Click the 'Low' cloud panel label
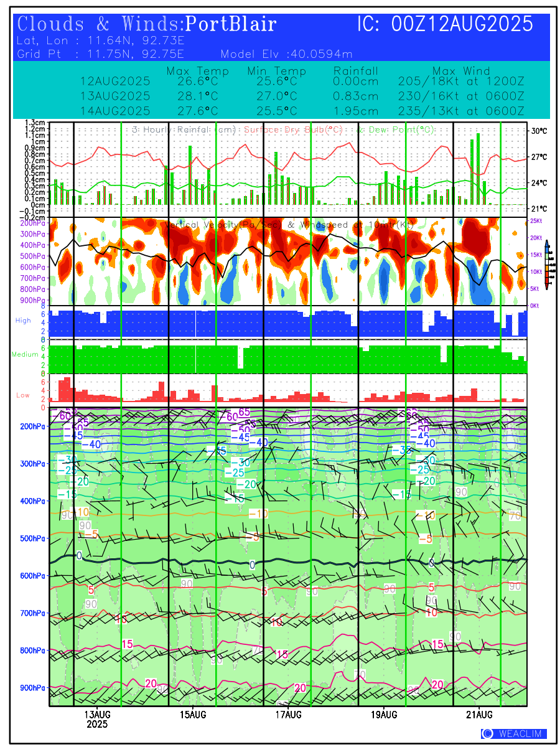Viewport: 560px width, 747px height. [23, 395]
